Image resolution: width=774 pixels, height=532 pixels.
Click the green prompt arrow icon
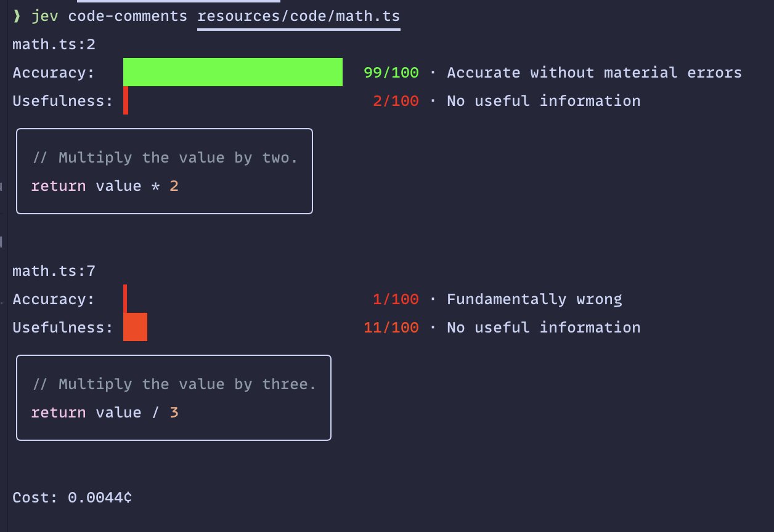[17, 16]
